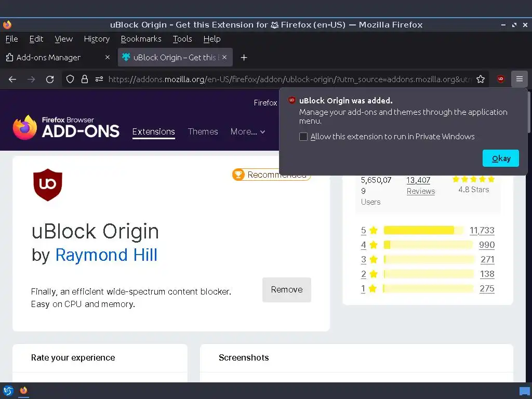Bookmark this page with the star icon
This screenshot has height=399, width=532.
pos(481,79)
